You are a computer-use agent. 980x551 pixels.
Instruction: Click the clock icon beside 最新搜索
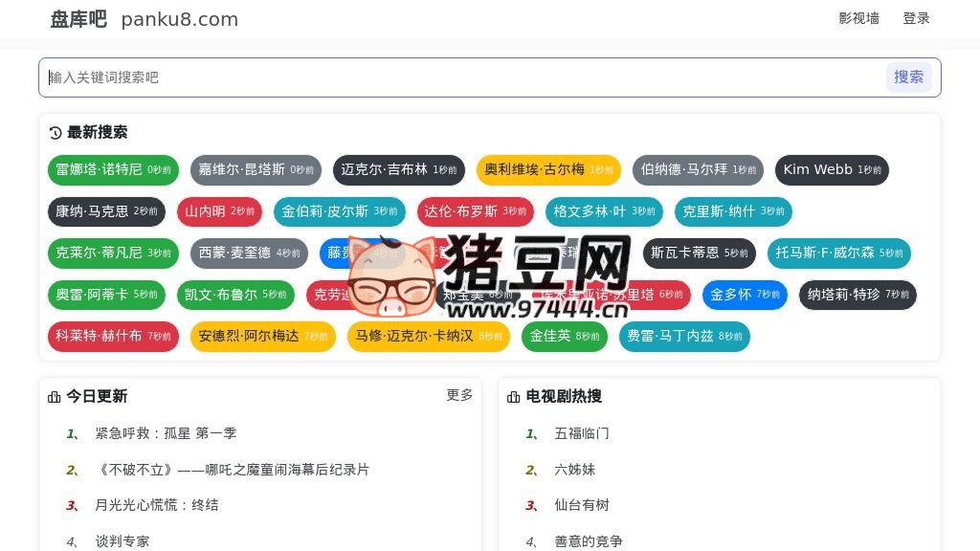click(55, 133)
